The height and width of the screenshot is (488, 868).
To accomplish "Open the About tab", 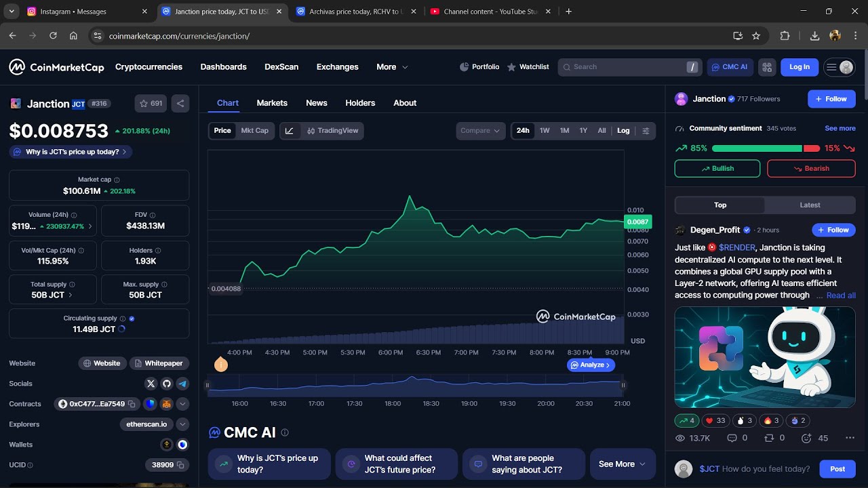I will click(x=405, y=103).
